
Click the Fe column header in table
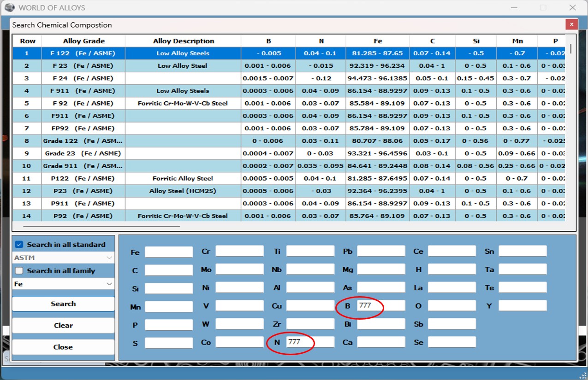378,41
